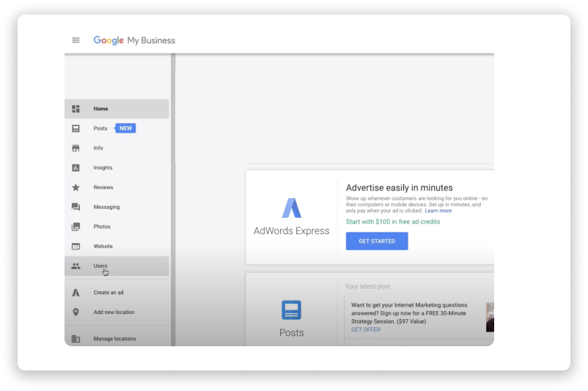Select Create an ad
Screen dimensions: 588x391
pos(117,293)
